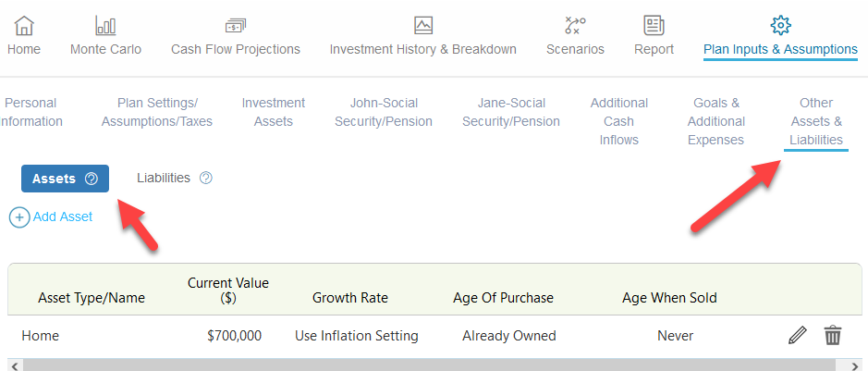Viewport: 868px width, 371px height.
Task: Click the help icon beside Liabilities
Action: click(206, 178)
